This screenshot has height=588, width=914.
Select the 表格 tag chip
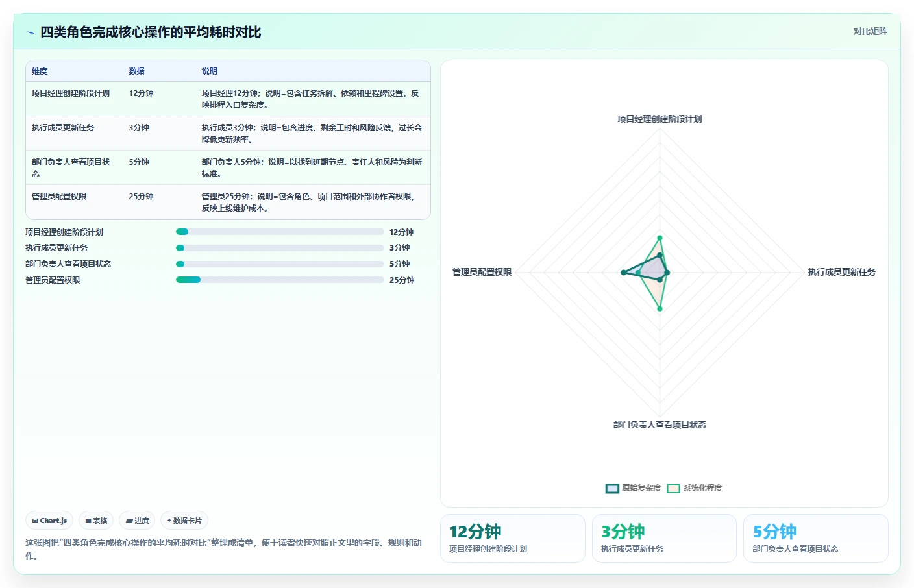tap(96, 521)
